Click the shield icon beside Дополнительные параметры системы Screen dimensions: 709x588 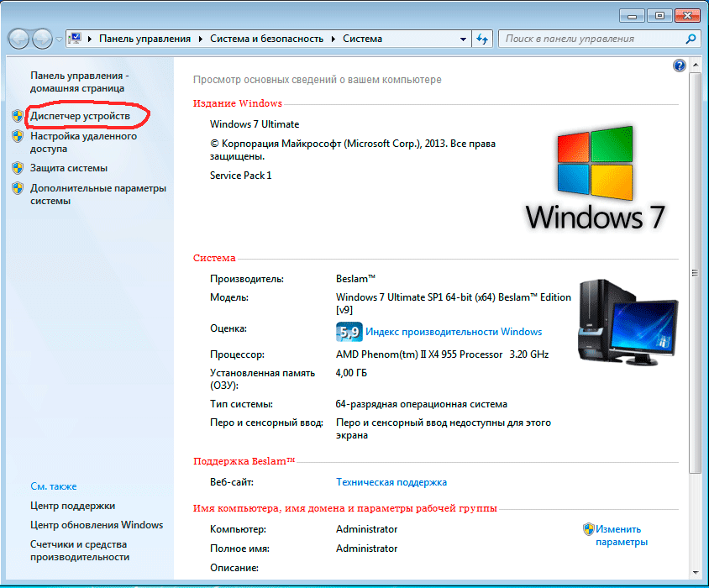pyautogui.click(x=18, y=187)
